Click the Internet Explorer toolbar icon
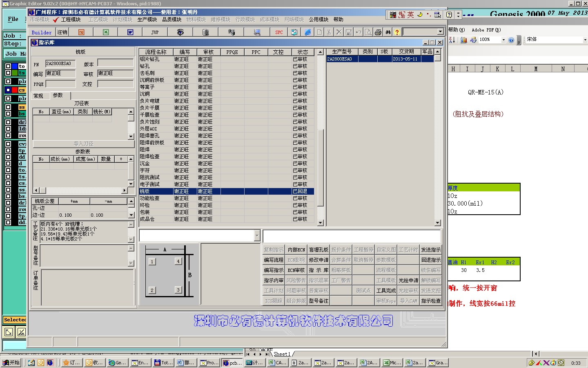588x368 pixels. tap(307, 32)
